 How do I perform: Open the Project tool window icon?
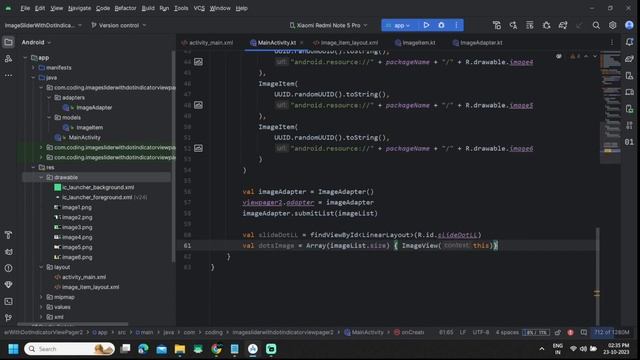tap(8, 42)
